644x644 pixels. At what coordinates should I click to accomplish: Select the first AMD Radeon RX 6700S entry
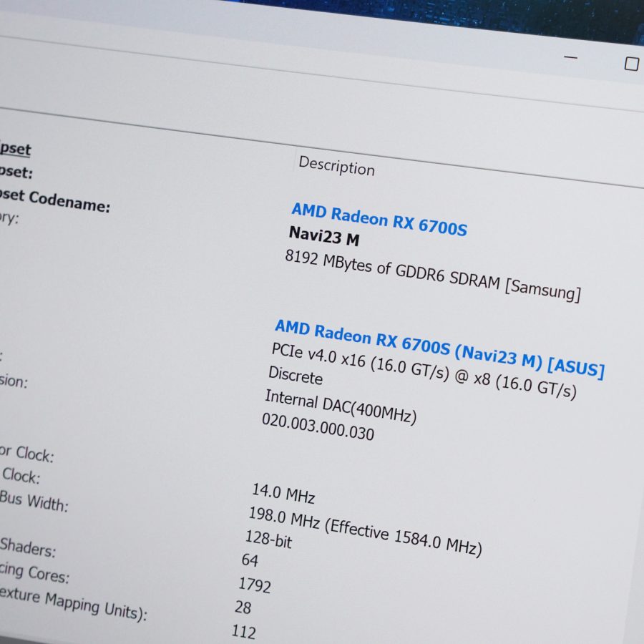[379, 220]
